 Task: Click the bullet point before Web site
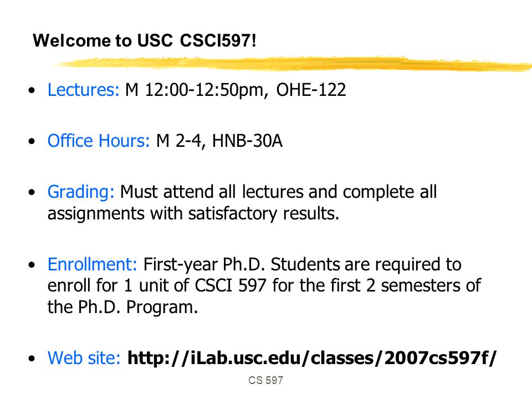pos(32,359)
